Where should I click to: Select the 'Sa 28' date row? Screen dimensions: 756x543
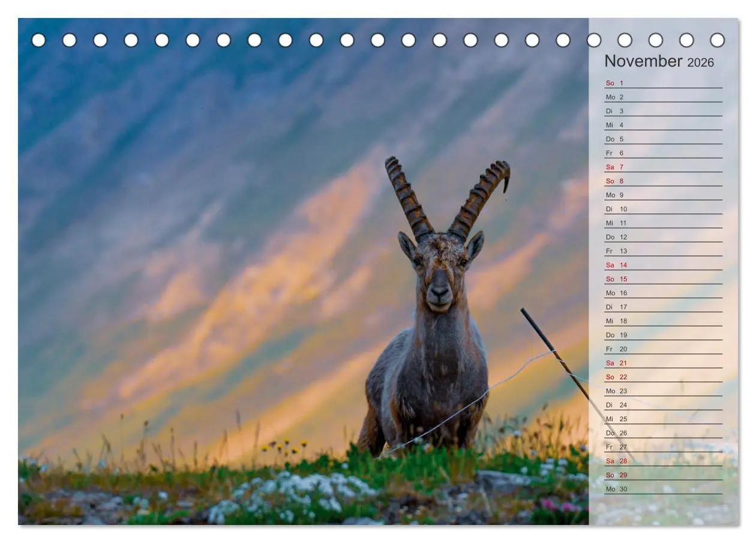[x=663, y=461]
